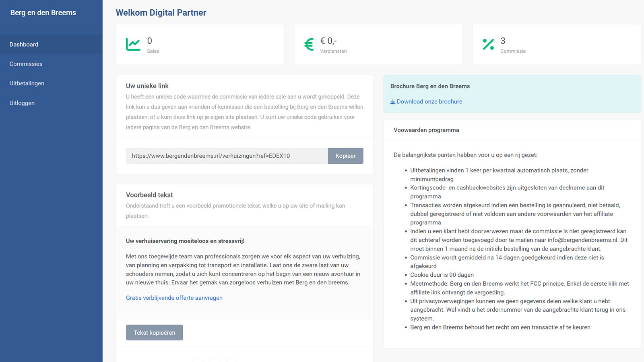The width and height of the screenshot is (644, 362).
Task: Click the info@bergendenbreems.nl email address text
Action: pyautogui.click(x=583, y=240)
